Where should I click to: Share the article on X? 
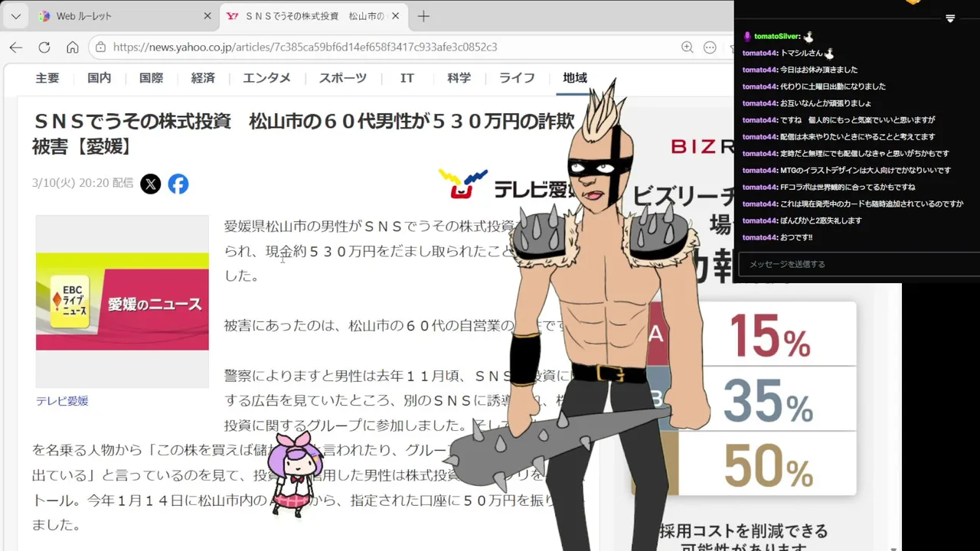pos(151,184)
